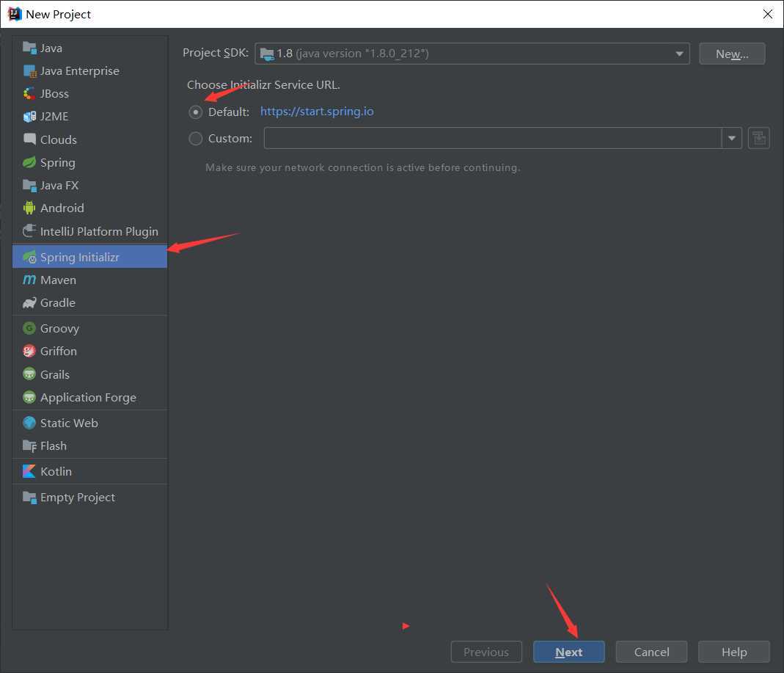The width and height of the screenshot is (784, 673).
Task: Click the Previous button
Action: coord(486,652)
